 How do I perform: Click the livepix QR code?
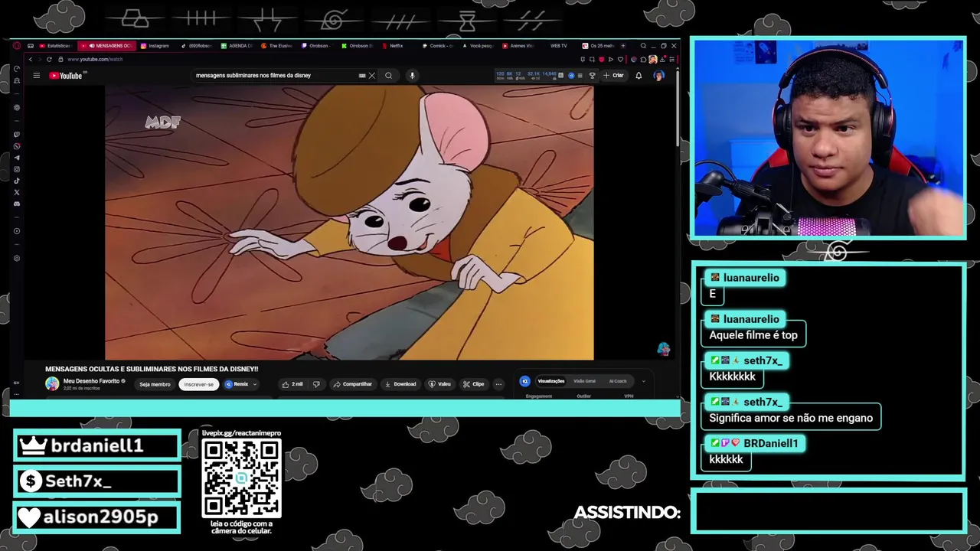coord(241,478)
